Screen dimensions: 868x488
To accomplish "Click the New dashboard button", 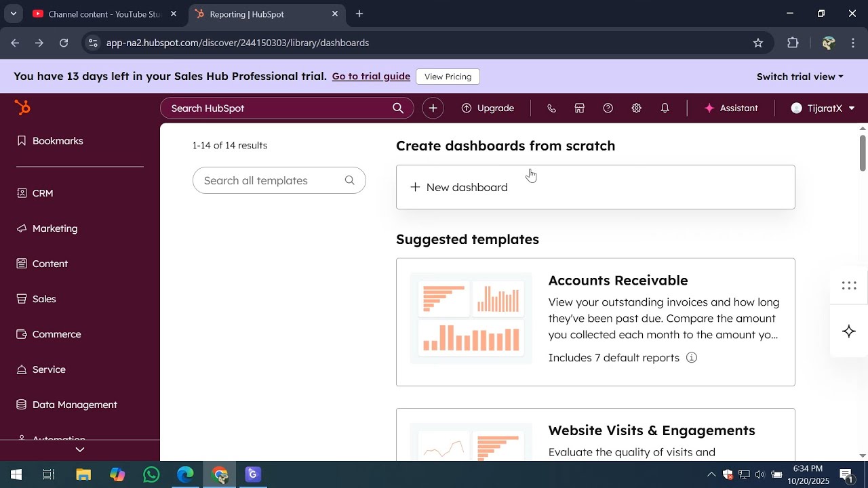I will coord(595,187).
